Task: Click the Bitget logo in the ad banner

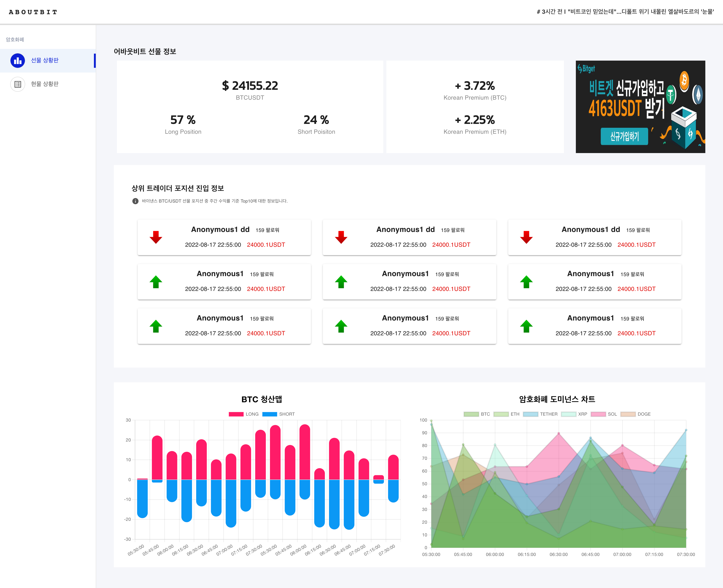Action: pos(586,69)
